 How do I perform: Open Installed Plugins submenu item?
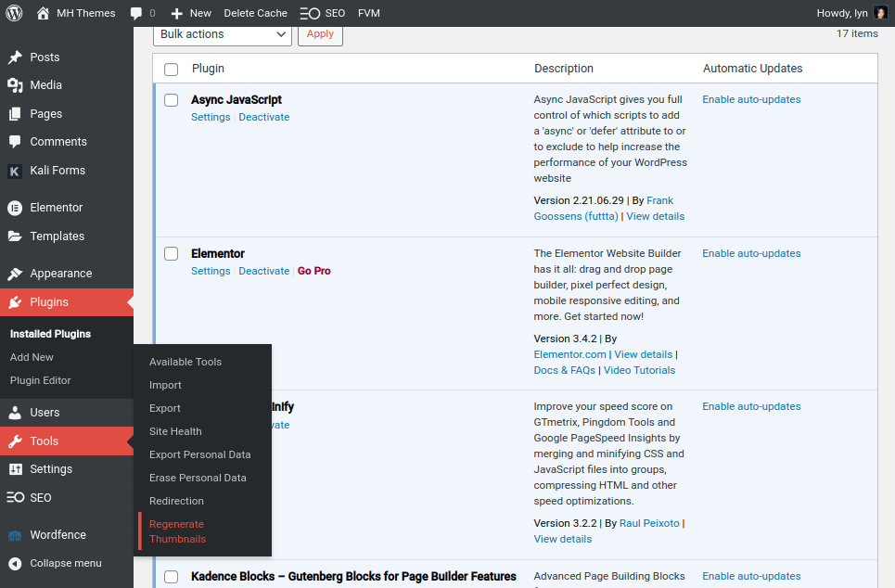tap(50, 334)
